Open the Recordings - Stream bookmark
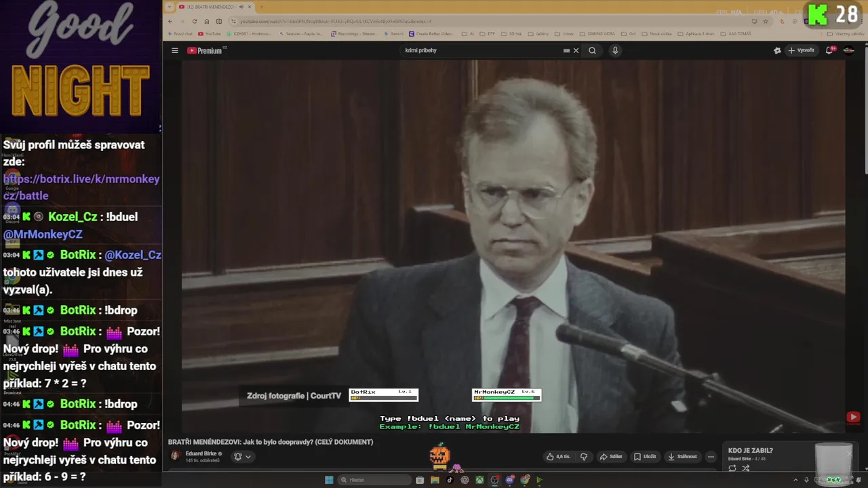The height and width of the screenshot is (488, 868). pos(353,34)
